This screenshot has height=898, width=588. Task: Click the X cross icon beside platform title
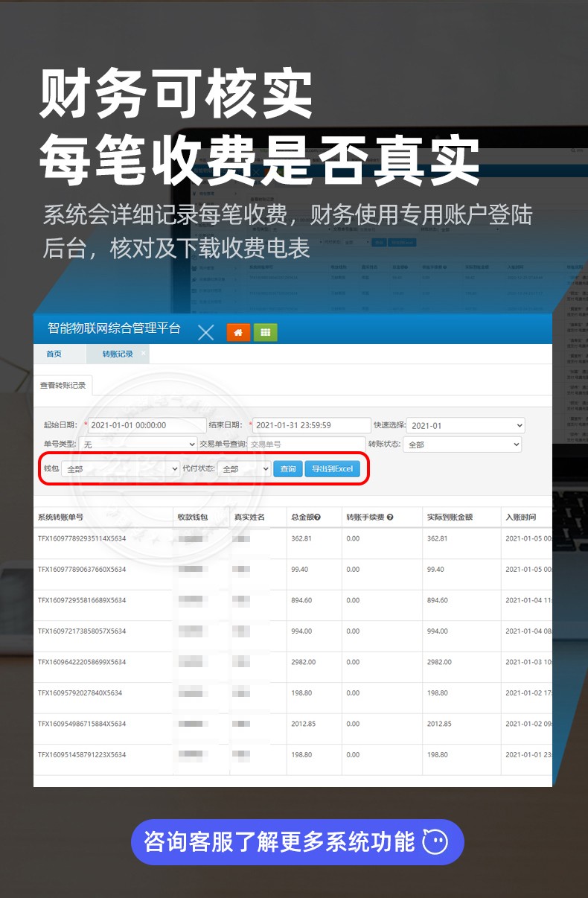coord(206,333)
